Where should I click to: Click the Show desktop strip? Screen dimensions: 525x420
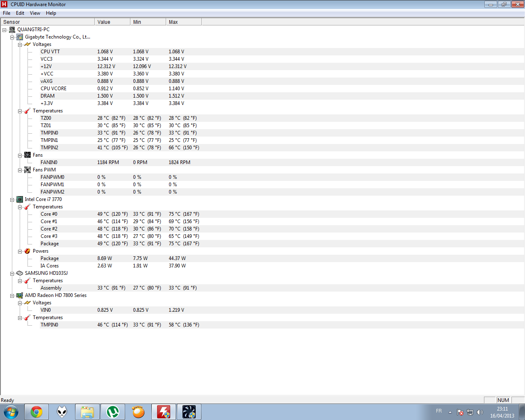tap(522, 412)
